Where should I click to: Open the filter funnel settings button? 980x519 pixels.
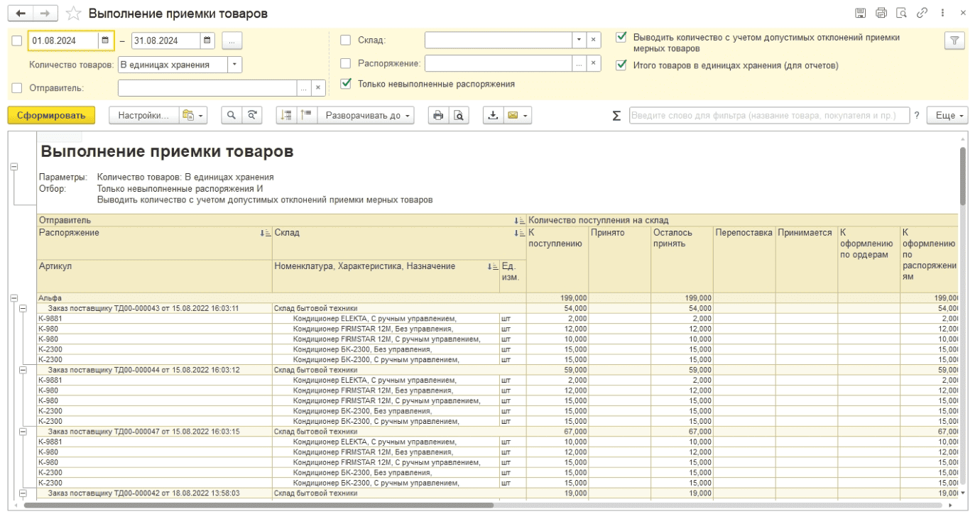pos(954,40)
